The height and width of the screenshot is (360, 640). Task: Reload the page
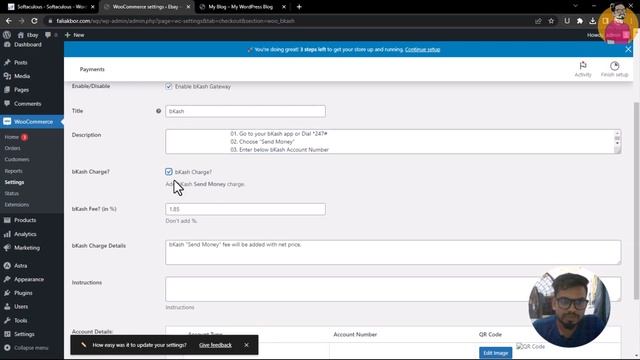pyautogui.click(x=34, y=20)
